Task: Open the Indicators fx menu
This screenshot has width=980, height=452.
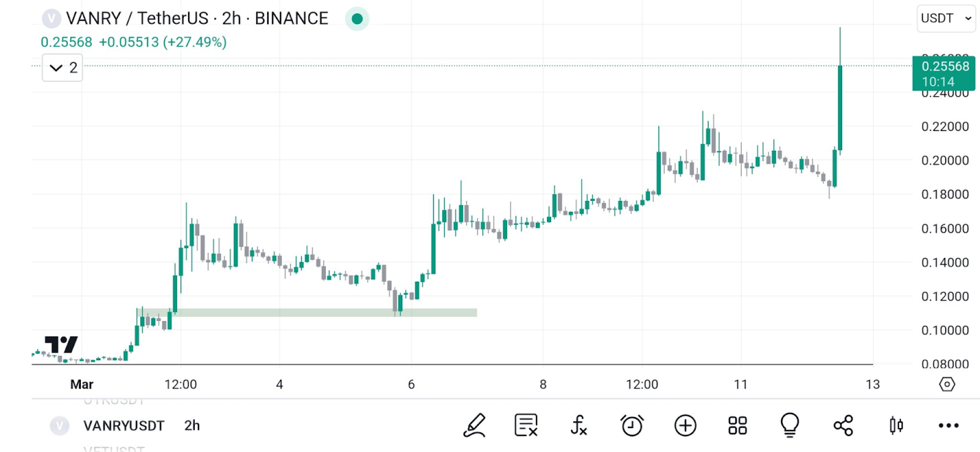Action: click(x=579, y=425)
